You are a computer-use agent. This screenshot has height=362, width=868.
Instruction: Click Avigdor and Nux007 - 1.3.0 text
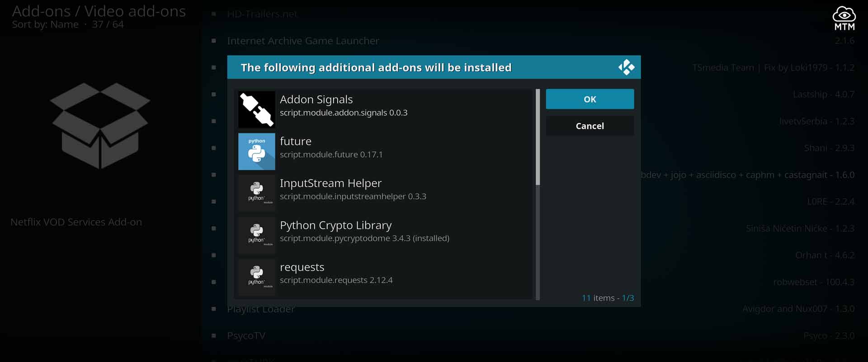coord(798,309)
